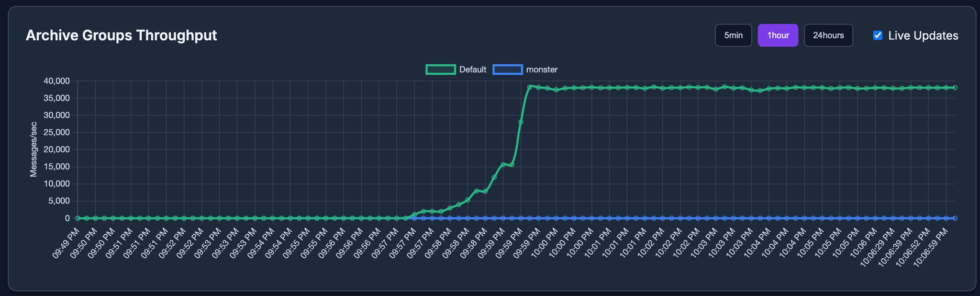Click the Live Updates label text
This screenshot has width=980, height=296.
point(923,36)
